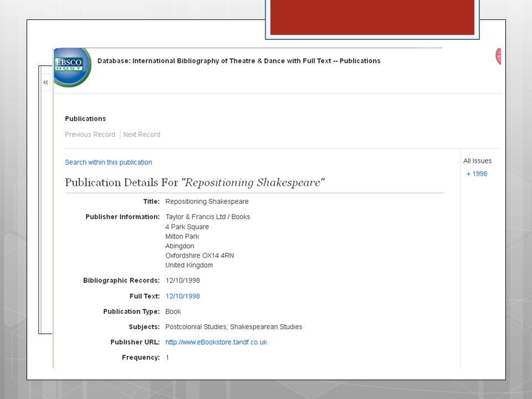Click the Shakespearean Studies subject
The height and width of the screenshot is (399, 532).
point(266,327)
